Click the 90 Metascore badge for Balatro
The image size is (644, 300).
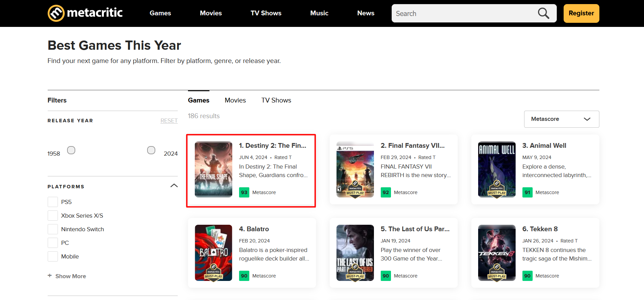point(244,276)
